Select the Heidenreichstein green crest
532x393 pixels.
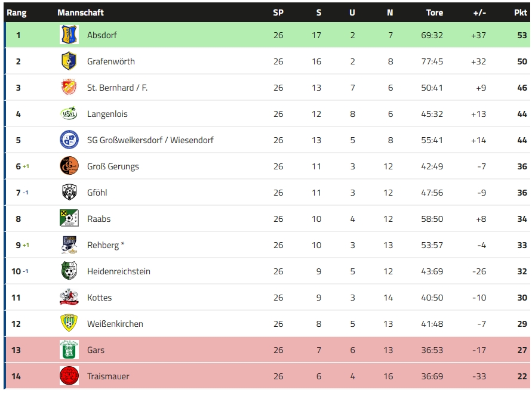(69, 271)
